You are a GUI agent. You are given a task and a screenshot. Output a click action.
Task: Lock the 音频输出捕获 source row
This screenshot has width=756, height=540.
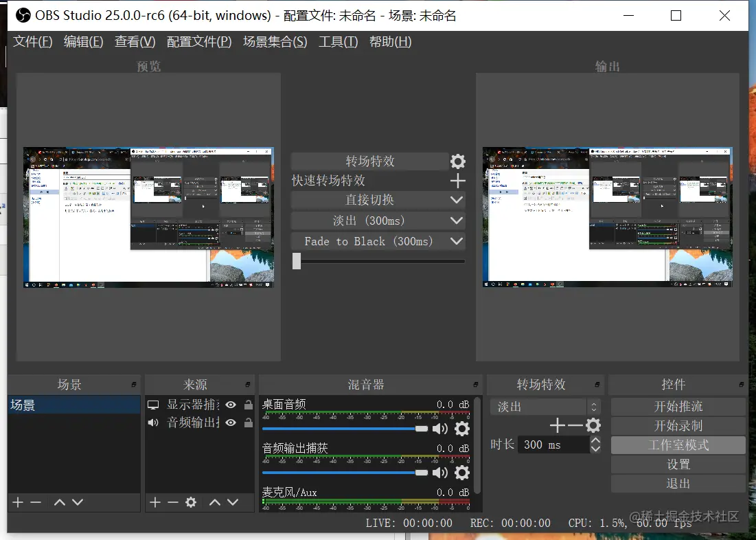click(x=249, y=423)
